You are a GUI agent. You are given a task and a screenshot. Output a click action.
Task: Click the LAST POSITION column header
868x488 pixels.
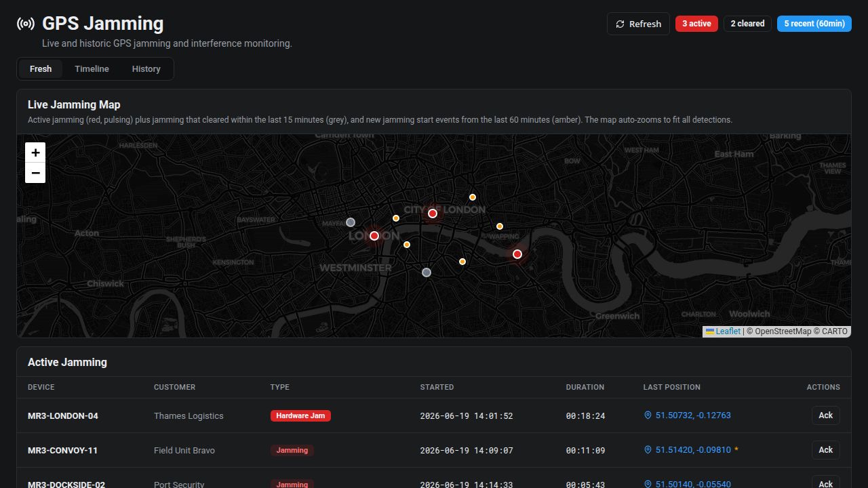[x=672, y=387]
